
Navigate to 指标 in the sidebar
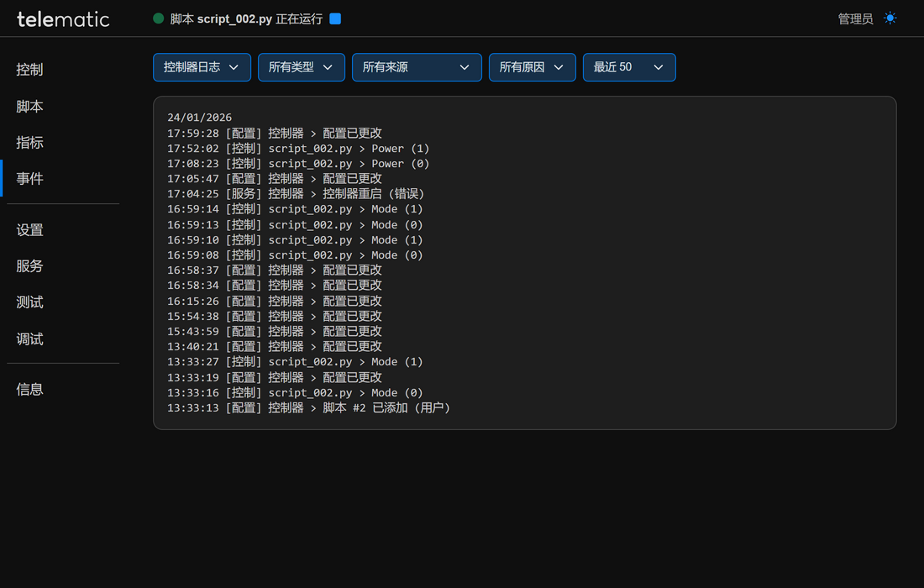click(29, 143)
